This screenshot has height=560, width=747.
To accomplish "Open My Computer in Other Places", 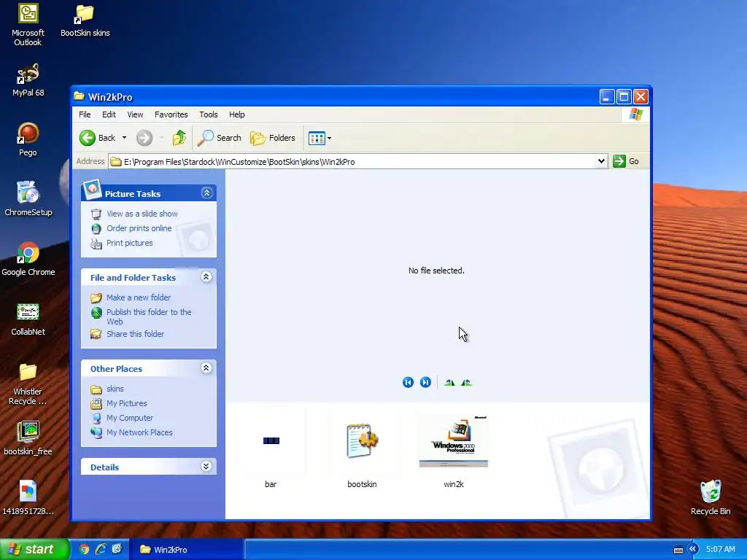I will [130, 418].
